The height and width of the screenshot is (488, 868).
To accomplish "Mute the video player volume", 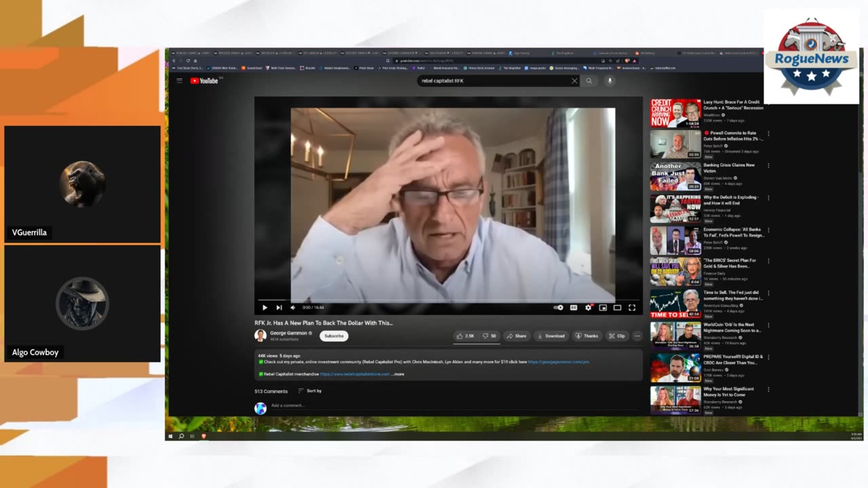I will pos(293,308).
